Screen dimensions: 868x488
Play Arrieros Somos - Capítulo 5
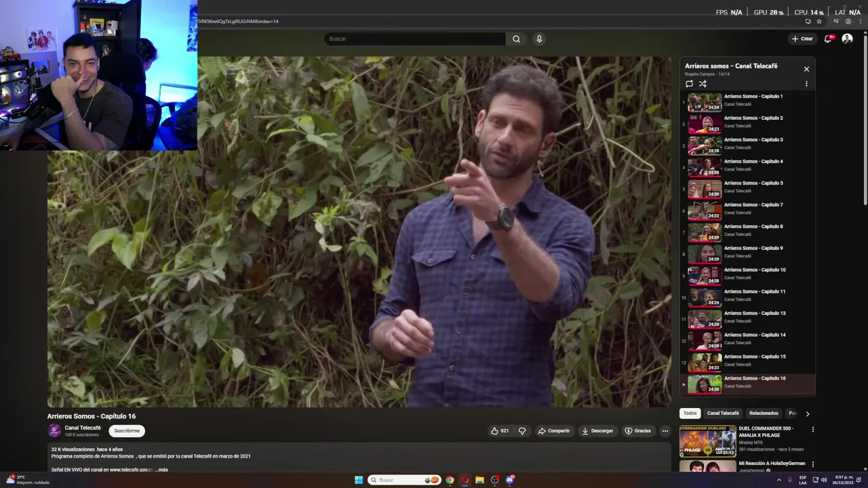749,188
